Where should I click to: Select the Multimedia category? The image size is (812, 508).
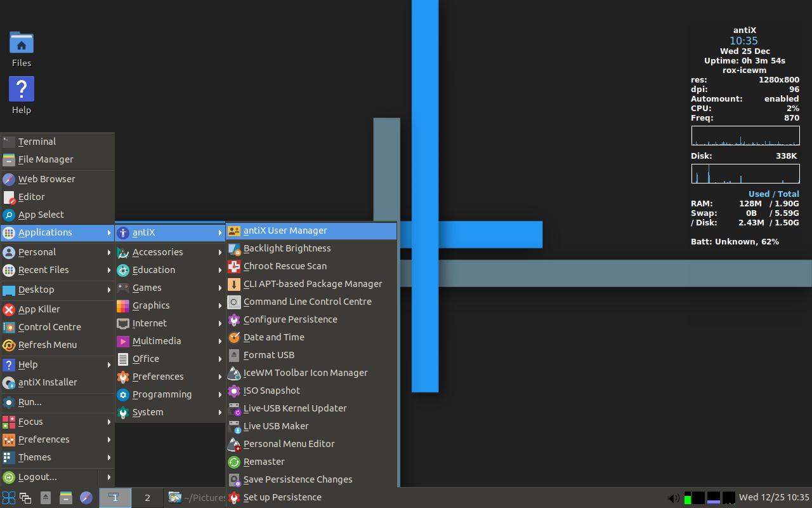pos(170,341)
